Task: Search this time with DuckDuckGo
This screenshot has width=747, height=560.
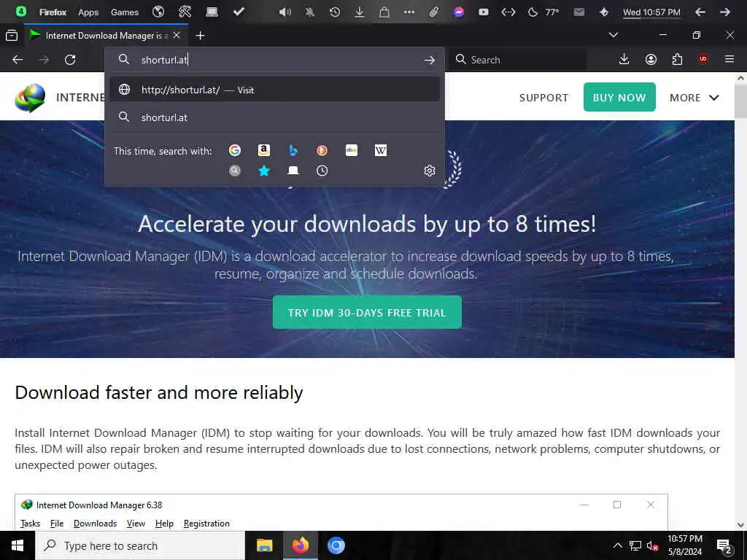Action: (x=322, y=150)
